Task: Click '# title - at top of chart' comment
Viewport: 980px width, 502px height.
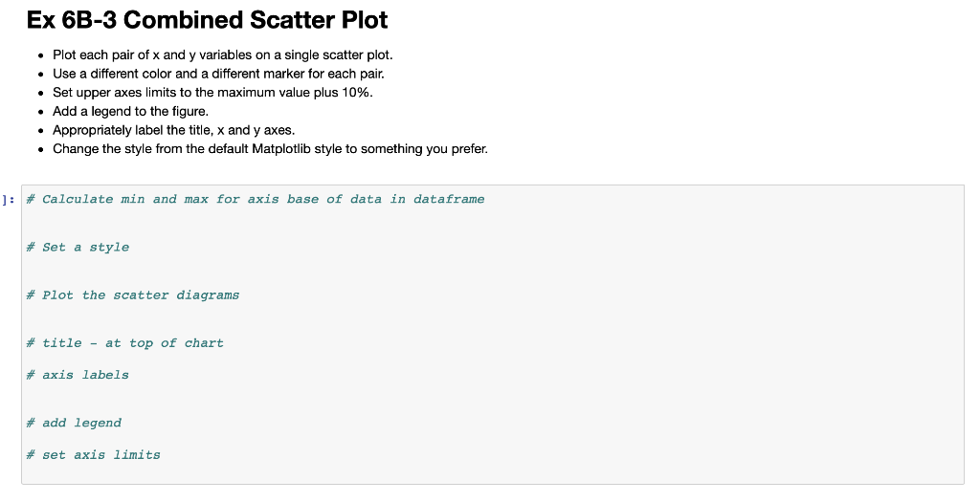Action: coord(125,343)
